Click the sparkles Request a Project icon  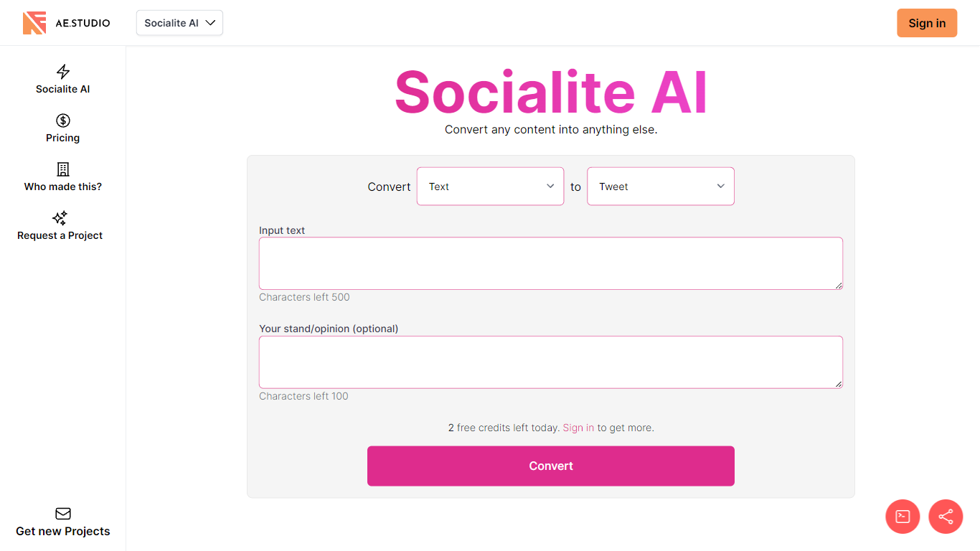(60, 218)
